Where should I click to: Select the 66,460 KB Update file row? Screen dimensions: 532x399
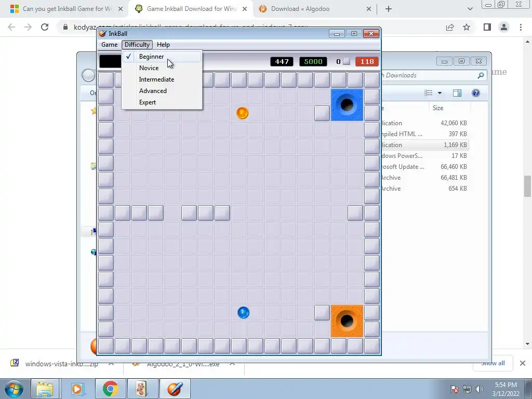point(425,167)
